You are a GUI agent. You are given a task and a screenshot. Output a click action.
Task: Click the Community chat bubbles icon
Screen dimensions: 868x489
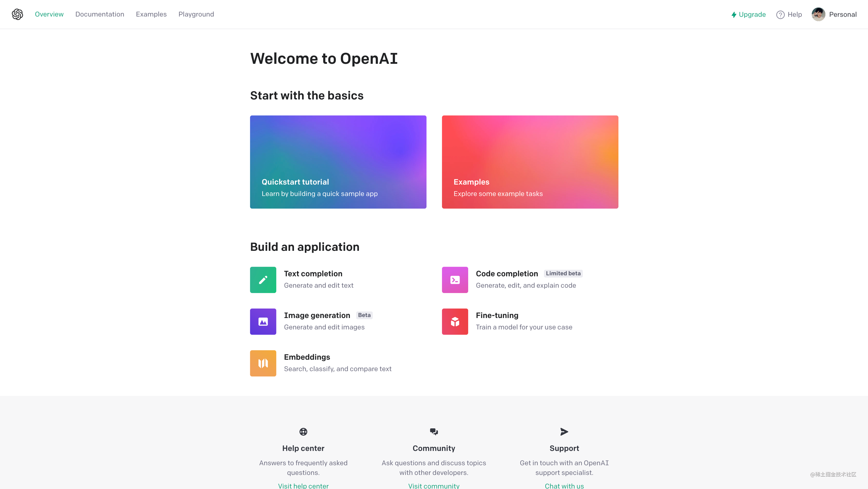click(434, 432)
